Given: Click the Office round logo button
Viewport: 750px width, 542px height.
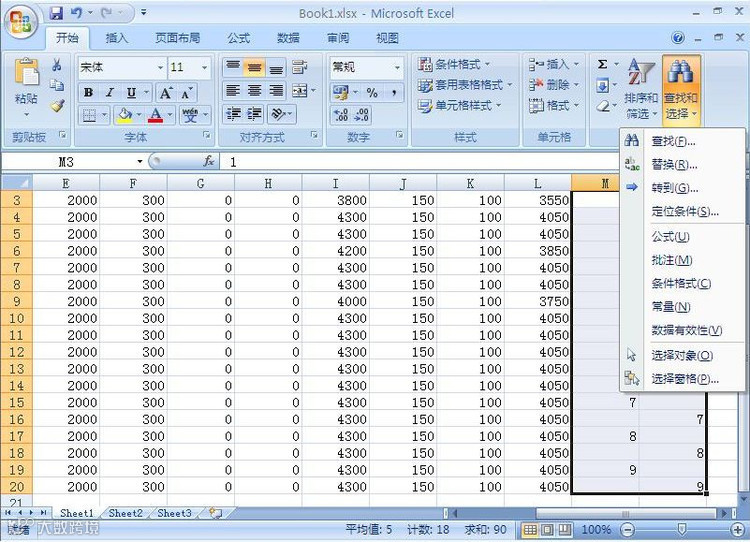Looking at the screenshot, I should 21,21.
